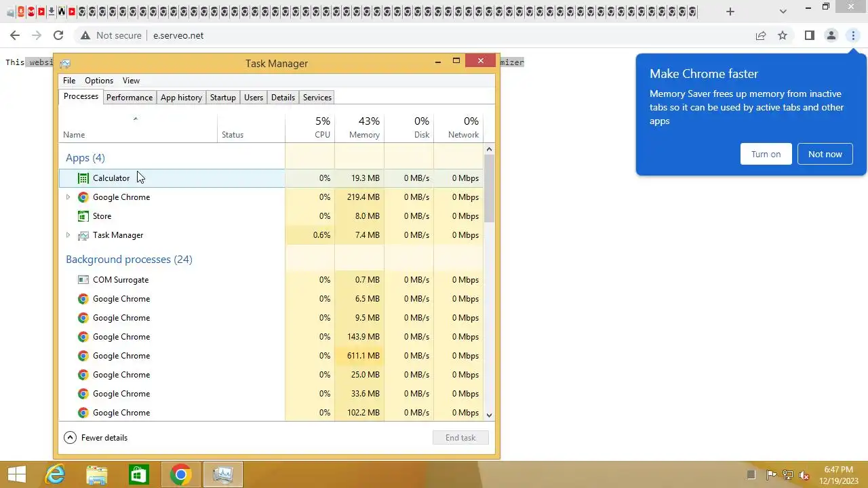Open Chrome's tab search dropdown
This screenshot has height=488, width=868.
783,12
